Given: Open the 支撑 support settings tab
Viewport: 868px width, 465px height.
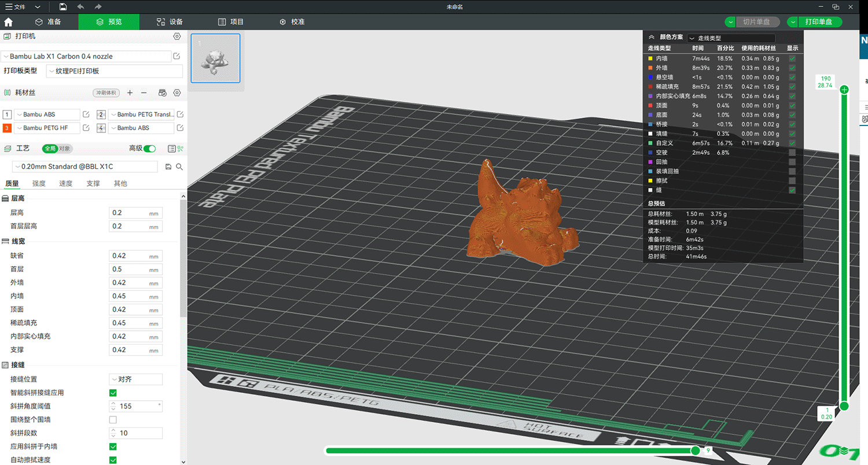Looking at the screenshot, I should pyautogui.click(x=93, y=183).
